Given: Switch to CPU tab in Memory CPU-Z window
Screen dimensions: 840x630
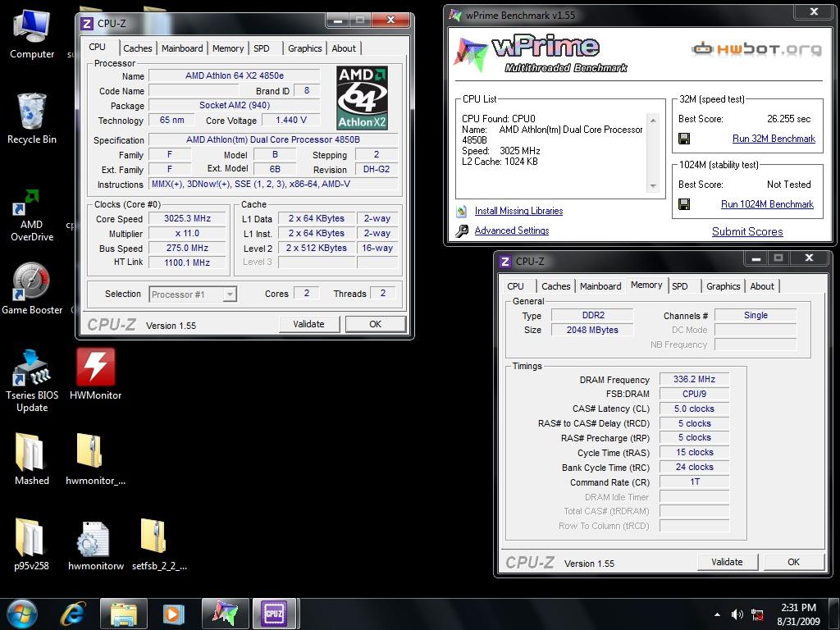Looking at the screenshot, I should pos(515,286).
